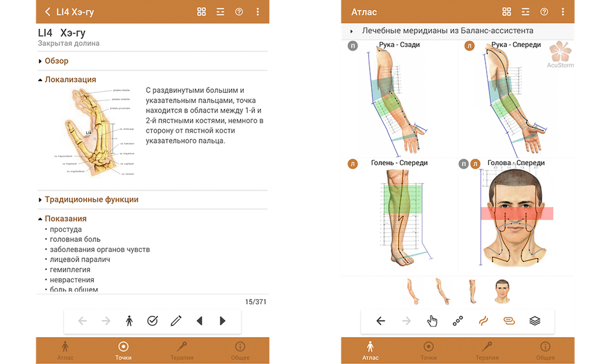The image size is (610, 364).
Task: Click forward arrow in atlas toolbar
Action: [x=406, y=321]
